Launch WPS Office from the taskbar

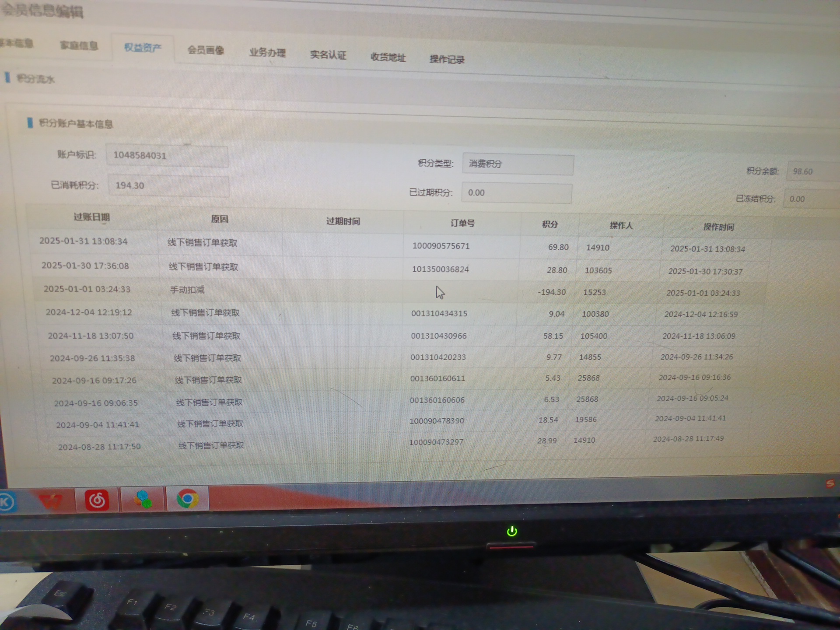51,500
